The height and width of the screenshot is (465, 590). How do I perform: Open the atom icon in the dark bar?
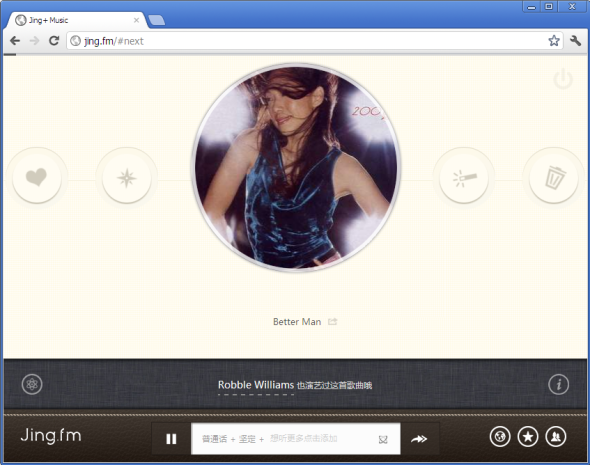click(x=32, y=384)
